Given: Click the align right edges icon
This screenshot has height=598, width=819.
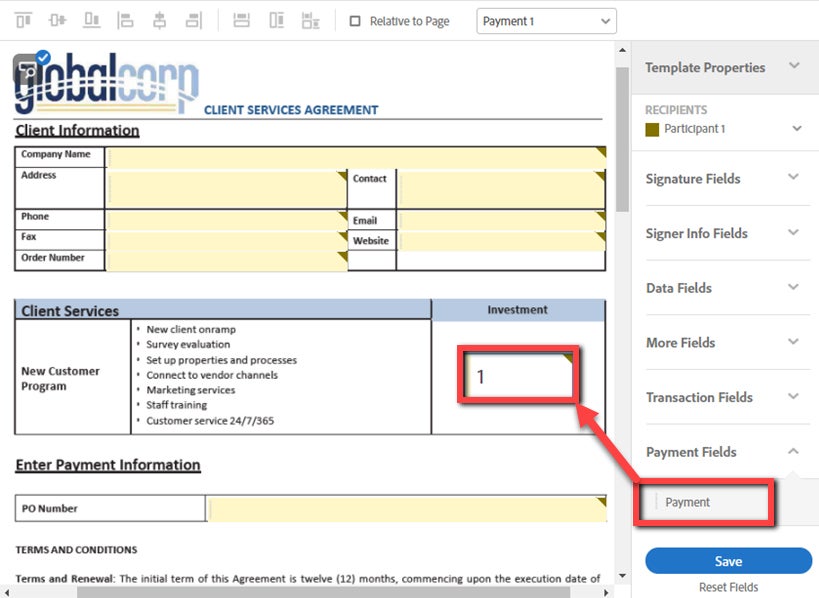Looking at the screenshot, I should (193, 21).
